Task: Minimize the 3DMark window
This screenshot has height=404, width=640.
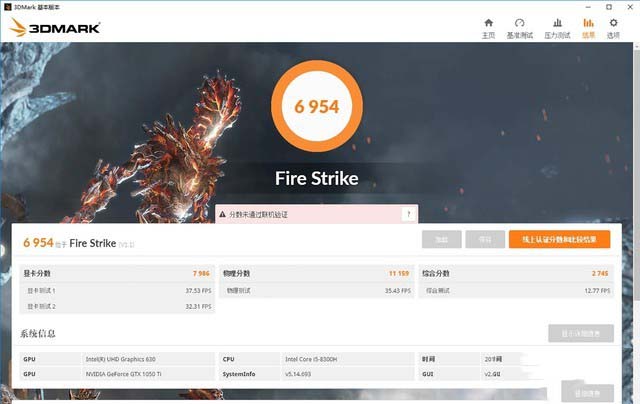Action: coord(588,7)
